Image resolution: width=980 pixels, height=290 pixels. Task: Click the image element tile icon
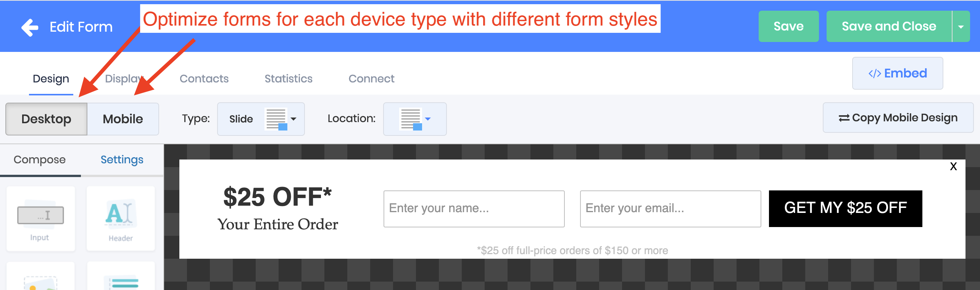click(x=40, y=282)
